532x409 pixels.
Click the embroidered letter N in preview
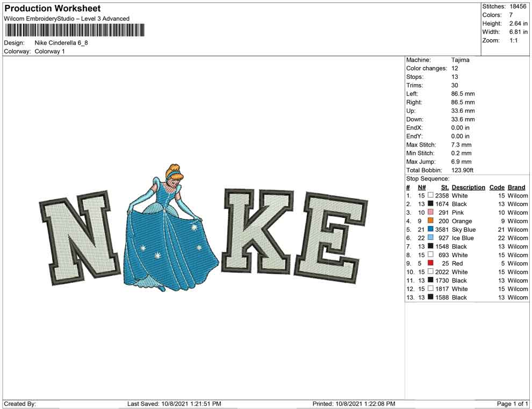[x=81, y=238]
